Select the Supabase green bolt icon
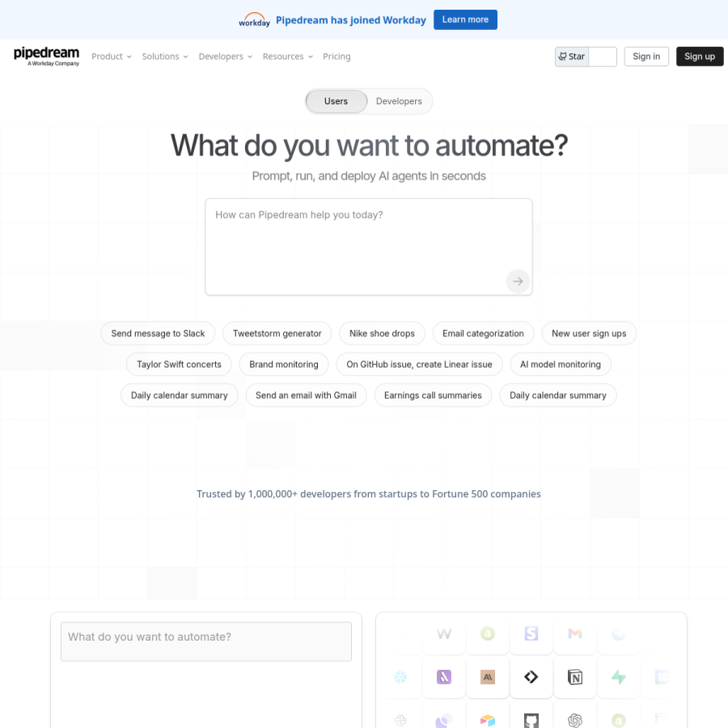 tap(619, 677)
